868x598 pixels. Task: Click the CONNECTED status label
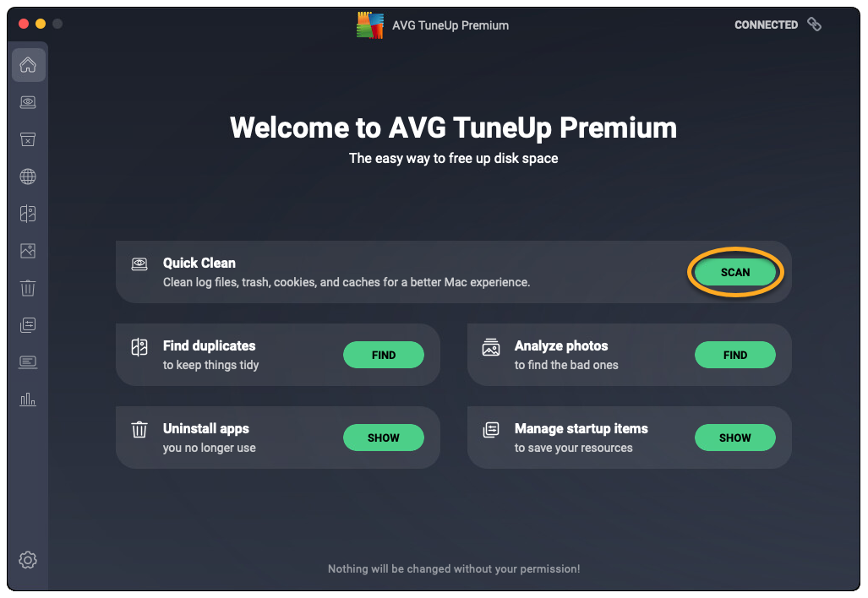[x=766, y=25]
